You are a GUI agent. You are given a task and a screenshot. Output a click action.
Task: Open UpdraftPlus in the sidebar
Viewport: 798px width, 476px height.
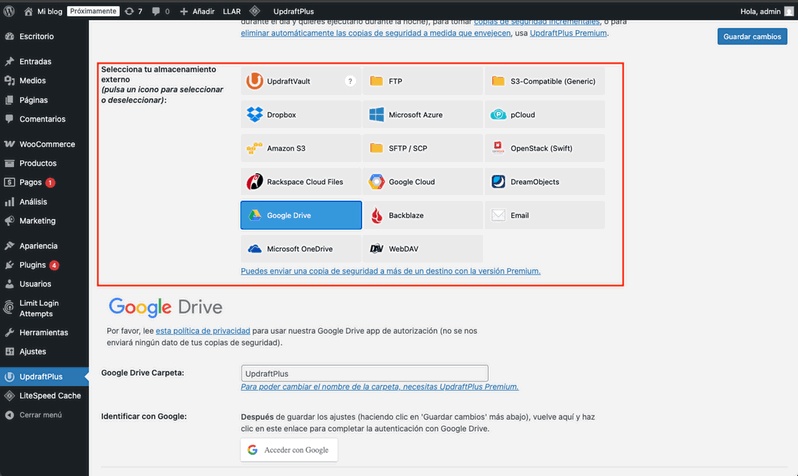[44, 377]
